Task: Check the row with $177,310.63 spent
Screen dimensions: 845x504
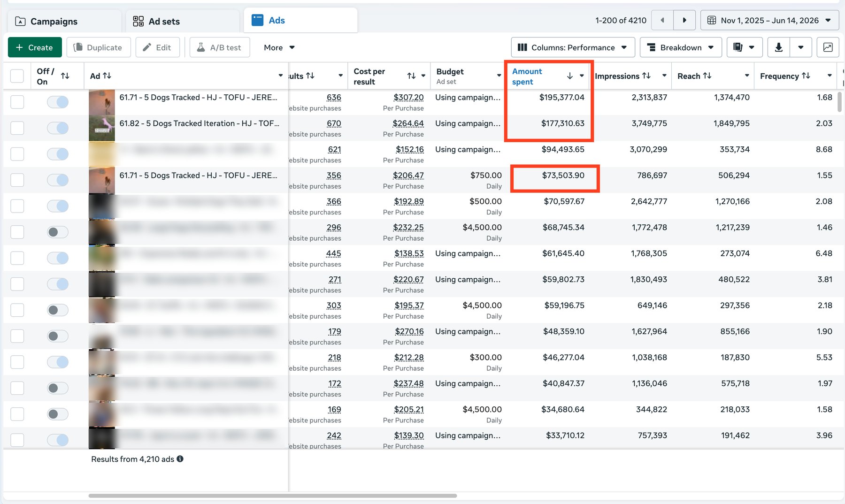Action: pyautogui.click(x=17, y=128)
